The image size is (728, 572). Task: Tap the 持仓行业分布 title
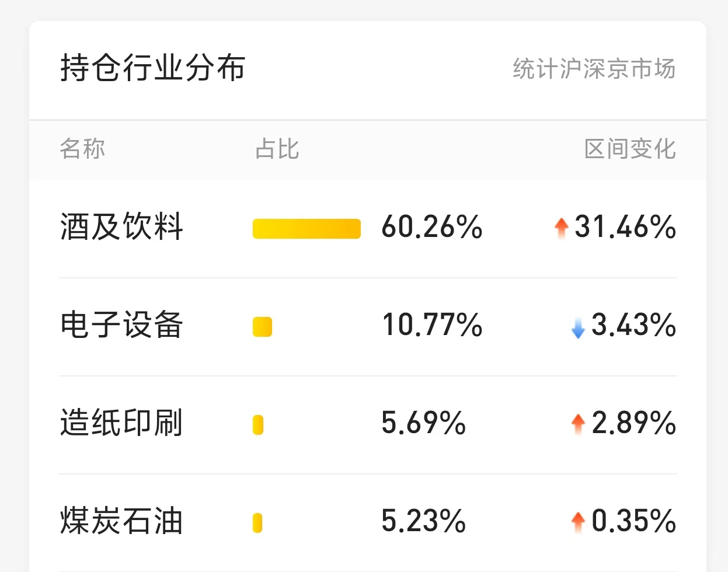tap(153, 68)
